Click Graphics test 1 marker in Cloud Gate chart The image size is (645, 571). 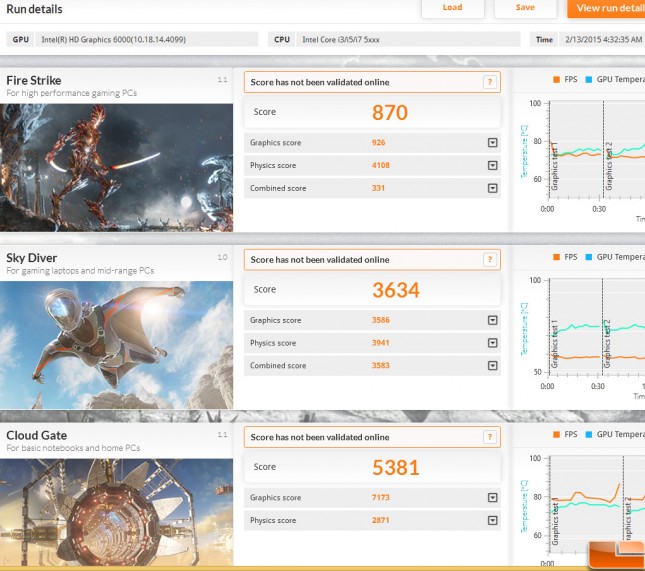555,521
